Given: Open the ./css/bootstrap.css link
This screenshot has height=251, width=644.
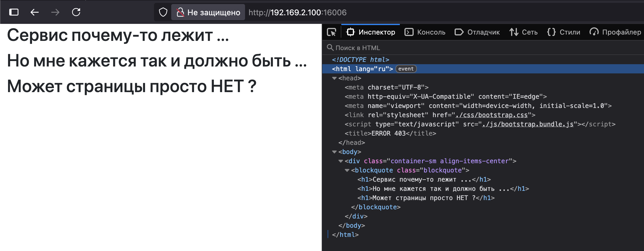Looking at the screenshot, I should click(x=492, y=115).
